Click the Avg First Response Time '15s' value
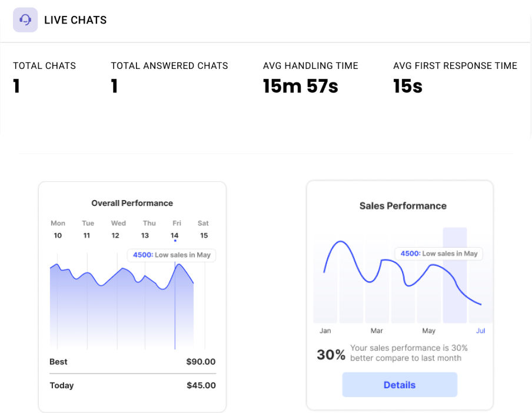 (407, 86)
